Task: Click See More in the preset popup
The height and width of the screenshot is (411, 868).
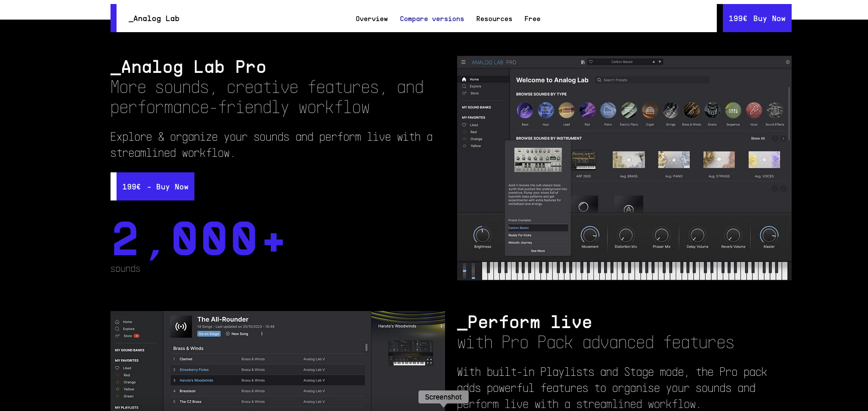Action: click(x=538, y=251)
